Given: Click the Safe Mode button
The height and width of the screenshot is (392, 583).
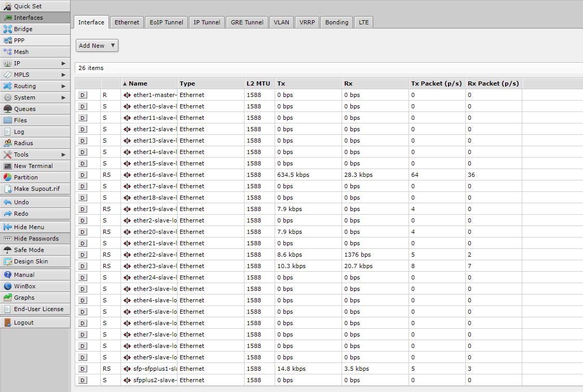Looking at the screenshot, I should pos(29,250).
